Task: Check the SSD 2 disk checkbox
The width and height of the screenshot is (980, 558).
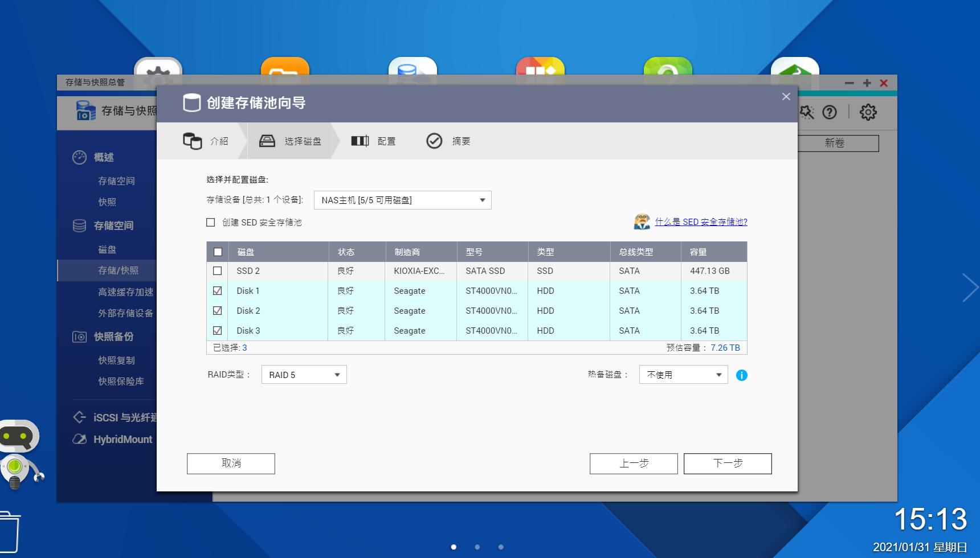Action: coord(217,270)
